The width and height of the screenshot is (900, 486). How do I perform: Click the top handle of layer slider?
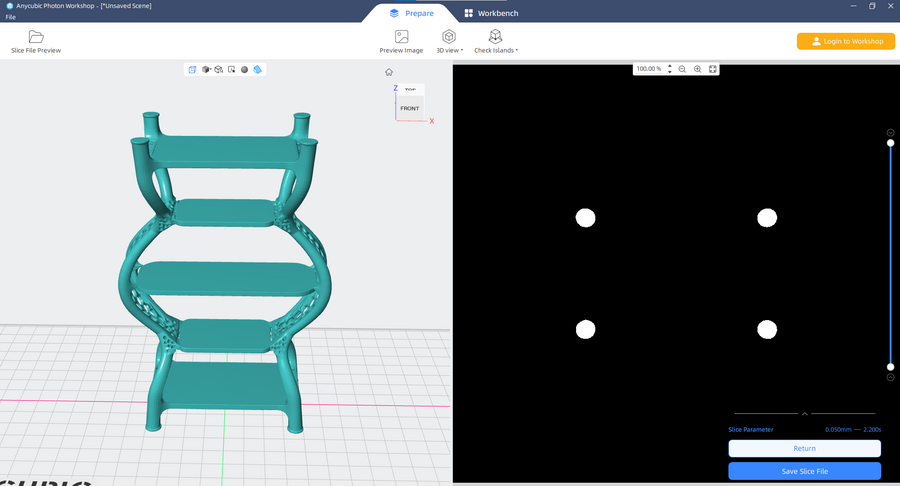pyautogui.click(x=890, y=143)
